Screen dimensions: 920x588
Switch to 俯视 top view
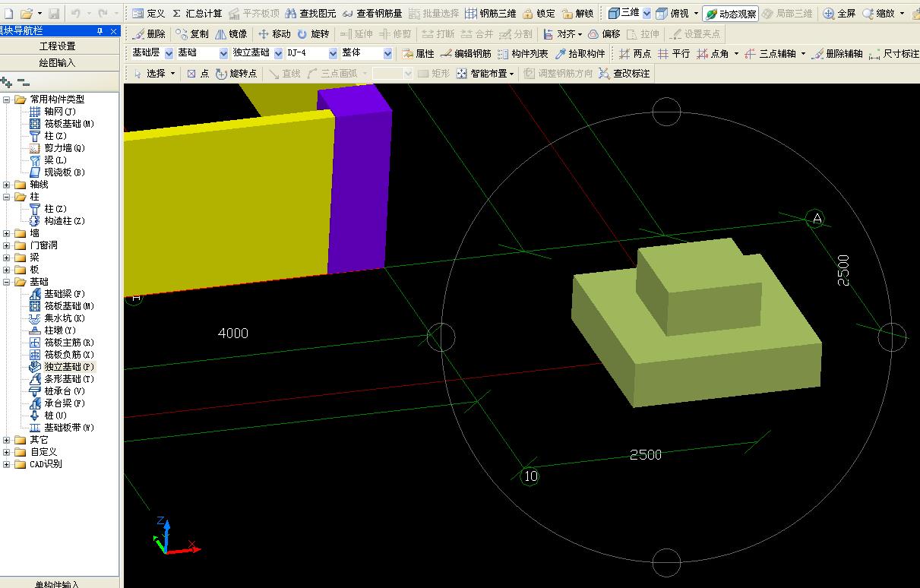(672, 14)
